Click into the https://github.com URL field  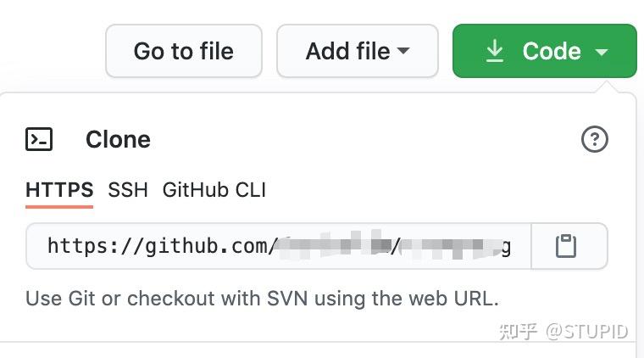coord(279,246)
